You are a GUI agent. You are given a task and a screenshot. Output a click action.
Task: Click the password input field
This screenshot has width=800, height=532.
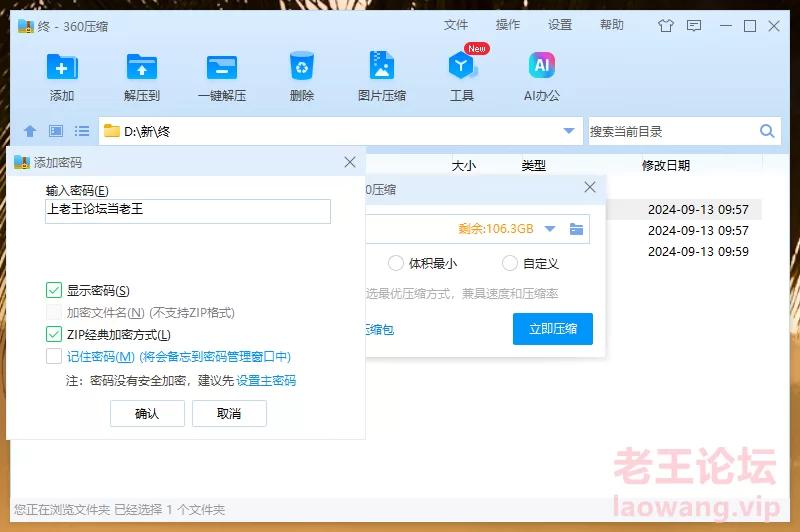click(x=188, y=211)
